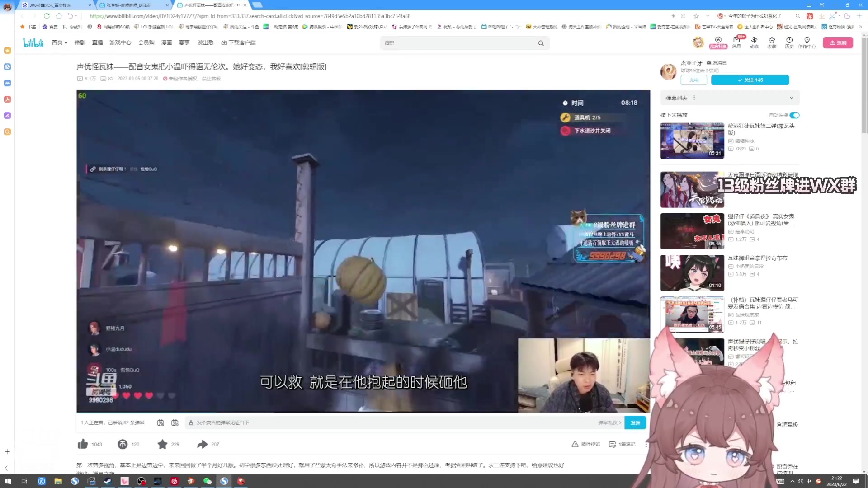Toggle the danmaku display switch icon
The image size is (868, 488).
(x=160, y=422)
